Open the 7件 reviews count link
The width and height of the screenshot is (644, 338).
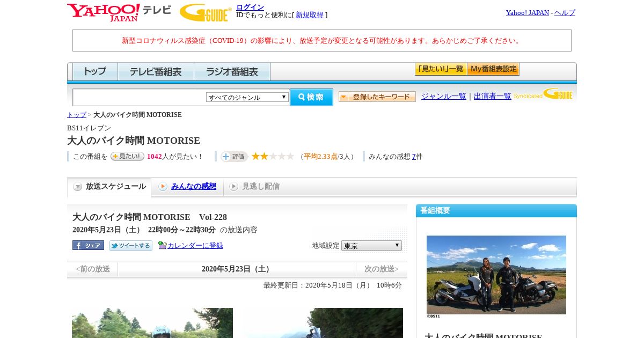click(414, 157)
